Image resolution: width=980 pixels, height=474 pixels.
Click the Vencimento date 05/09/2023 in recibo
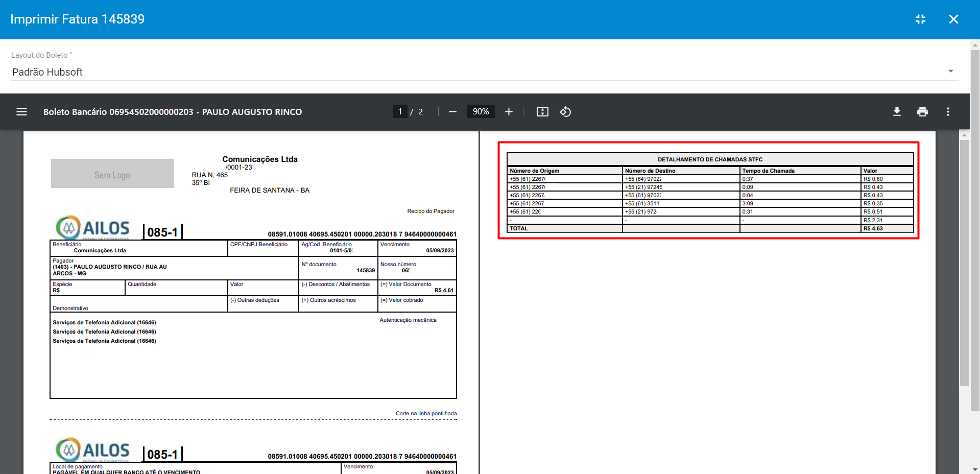[x=440, y=250]
